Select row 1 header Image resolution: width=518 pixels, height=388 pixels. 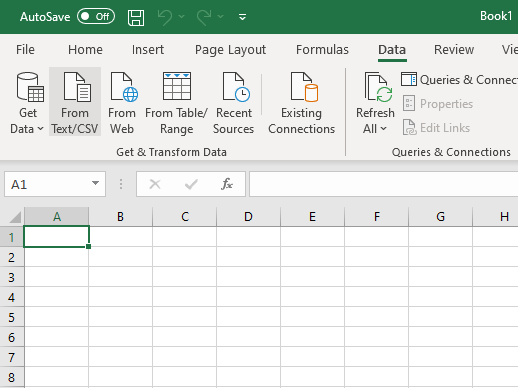click(12, 237)
